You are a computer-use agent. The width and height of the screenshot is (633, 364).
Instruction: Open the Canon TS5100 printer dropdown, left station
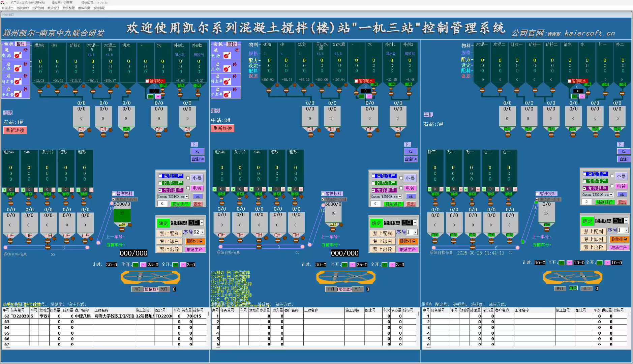tap(187, 196)
